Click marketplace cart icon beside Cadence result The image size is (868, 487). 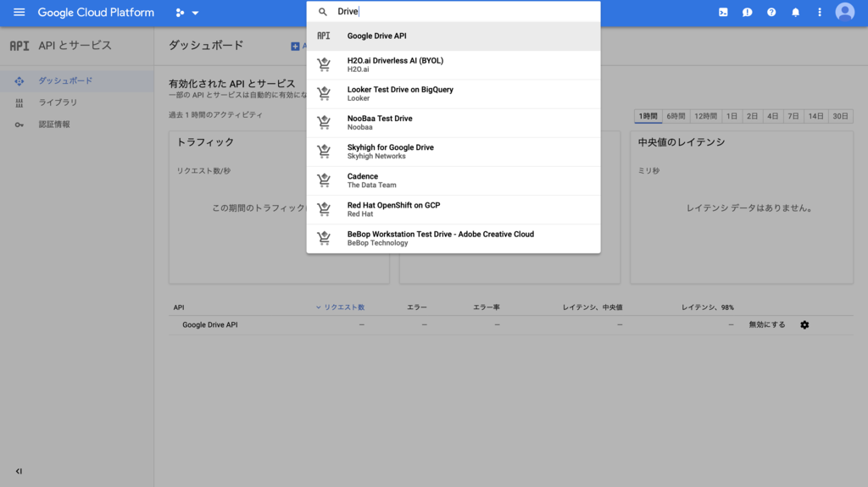coord(324,180)
